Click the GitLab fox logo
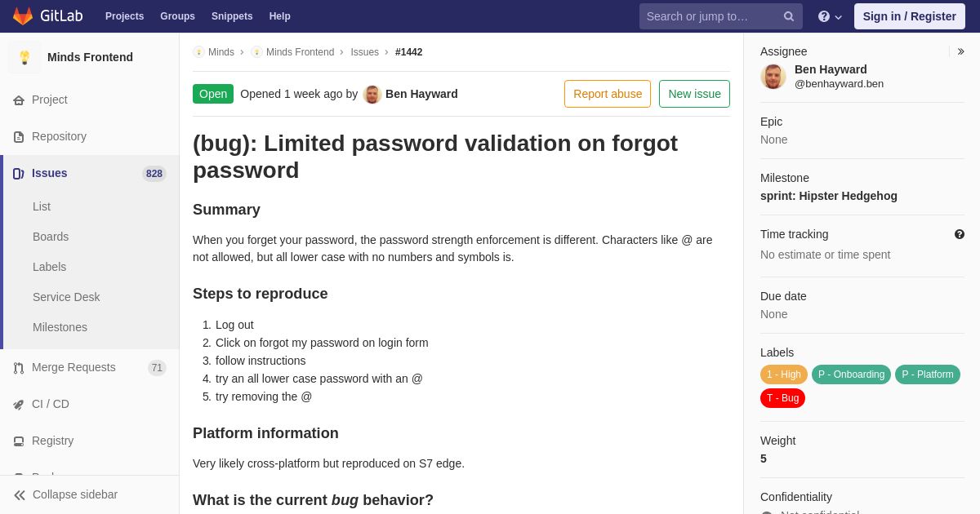 click(23, 16)
